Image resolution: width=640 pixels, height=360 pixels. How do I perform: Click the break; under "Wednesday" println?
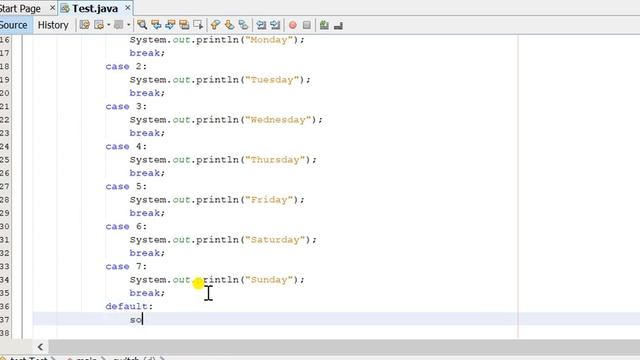(147, 133)
